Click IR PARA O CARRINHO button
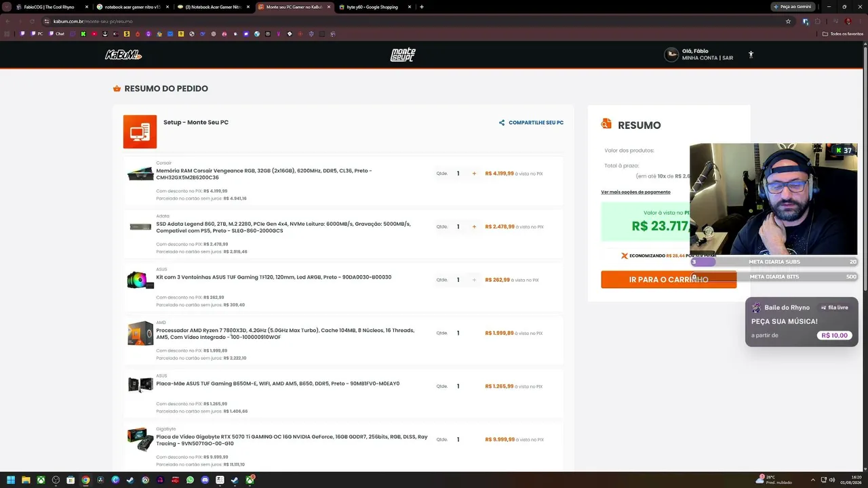This screenshot has height=488, width=868. coord(669,279)
